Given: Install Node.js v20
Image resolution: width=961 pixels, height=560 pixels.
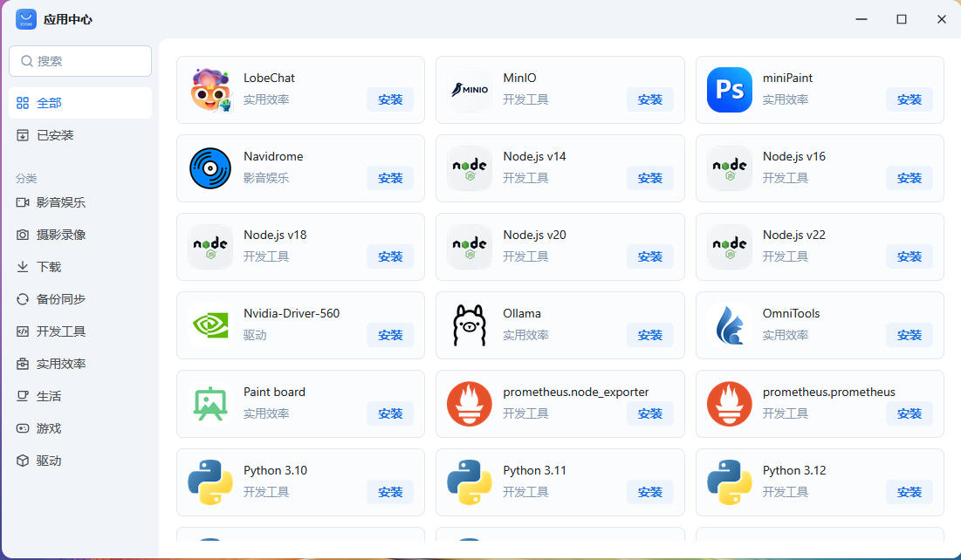Looking at the screenshot, I should pos(649,256).
